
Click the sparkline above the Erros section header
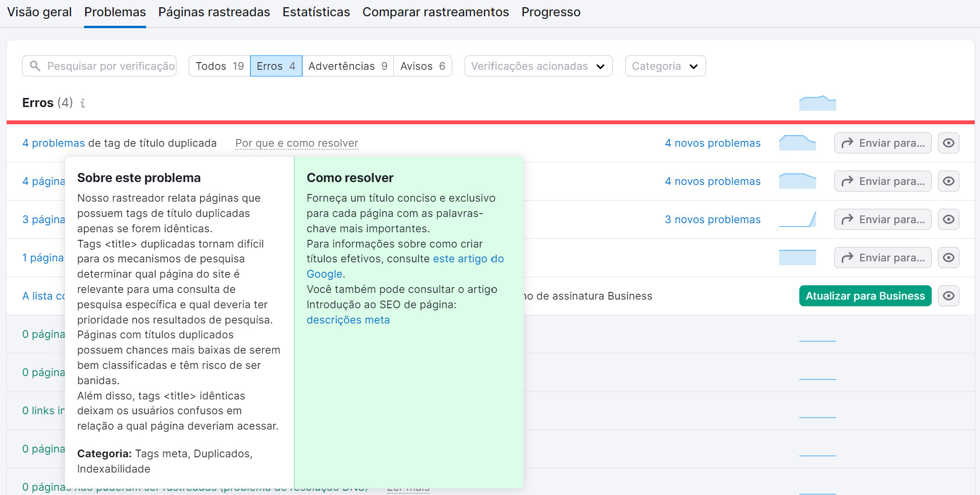(x=817, y=102)
